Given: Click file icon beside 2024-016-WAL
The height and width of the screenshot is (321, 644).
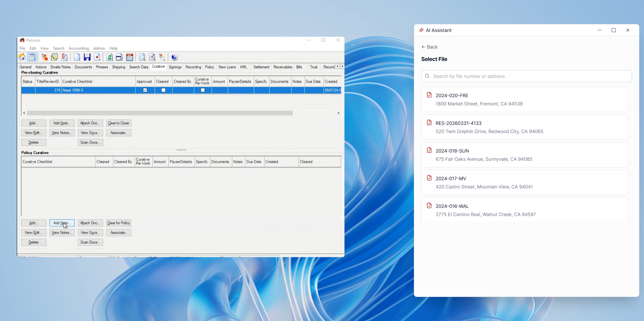Looking at the screenshot, I should click(x=429, y=206).
